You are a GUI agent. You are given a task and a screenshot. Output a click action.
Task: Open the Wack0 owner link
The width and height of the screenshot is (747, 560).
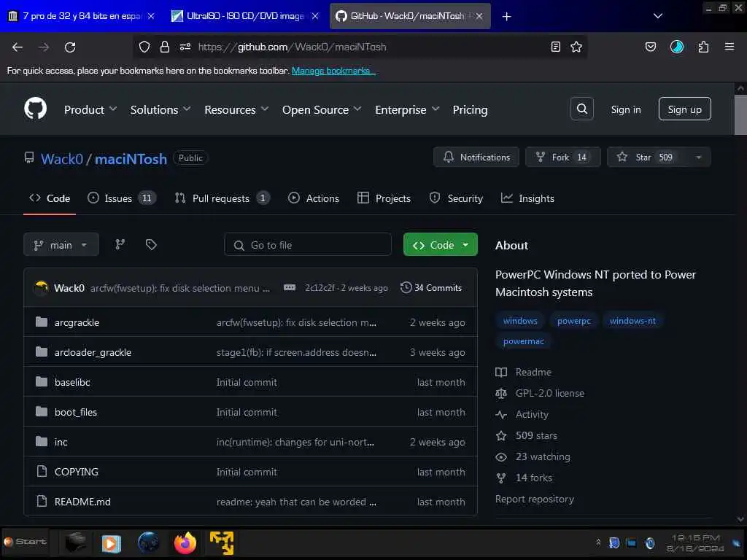click(x=62, y=158)
